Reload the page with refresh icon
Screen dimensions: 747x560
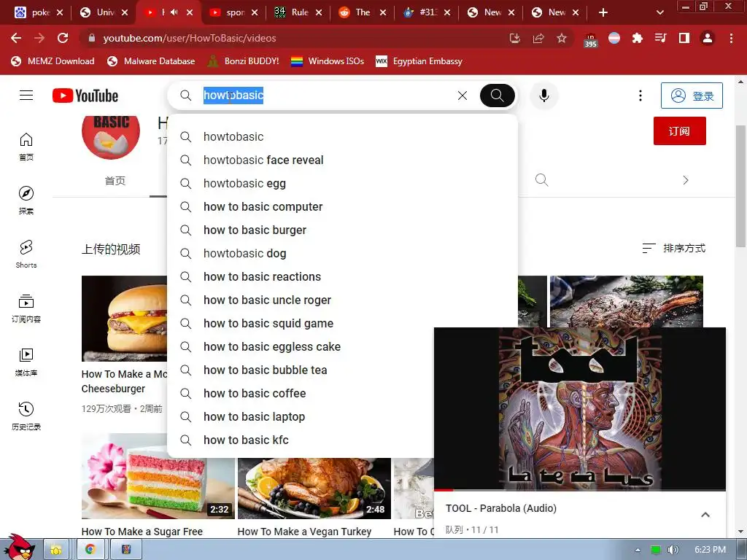[63, 38]
